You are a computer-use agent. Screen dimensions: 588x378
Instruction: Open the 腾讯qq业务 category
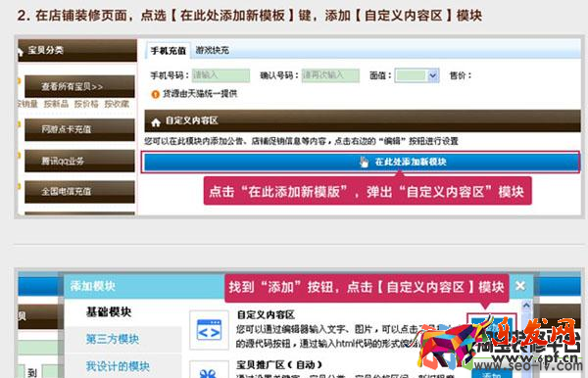tap(79, 161)
